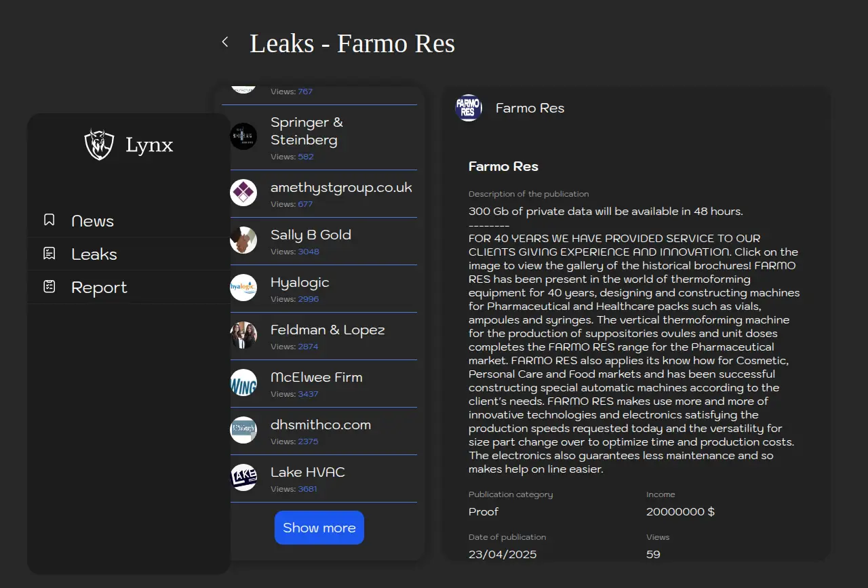Click the amethystgroup.co.uk diamond logo
This screenshot has width=868, height=588.
[243, 193]
